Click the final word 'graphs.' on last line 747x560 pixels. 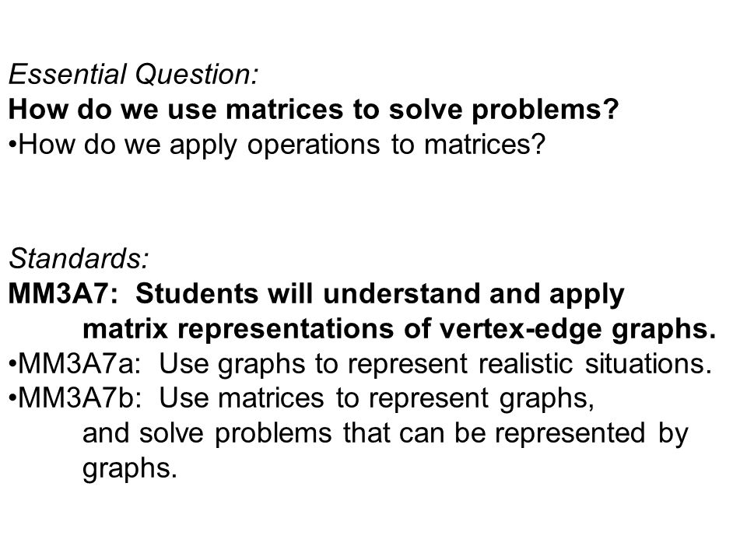coord(130,469)
